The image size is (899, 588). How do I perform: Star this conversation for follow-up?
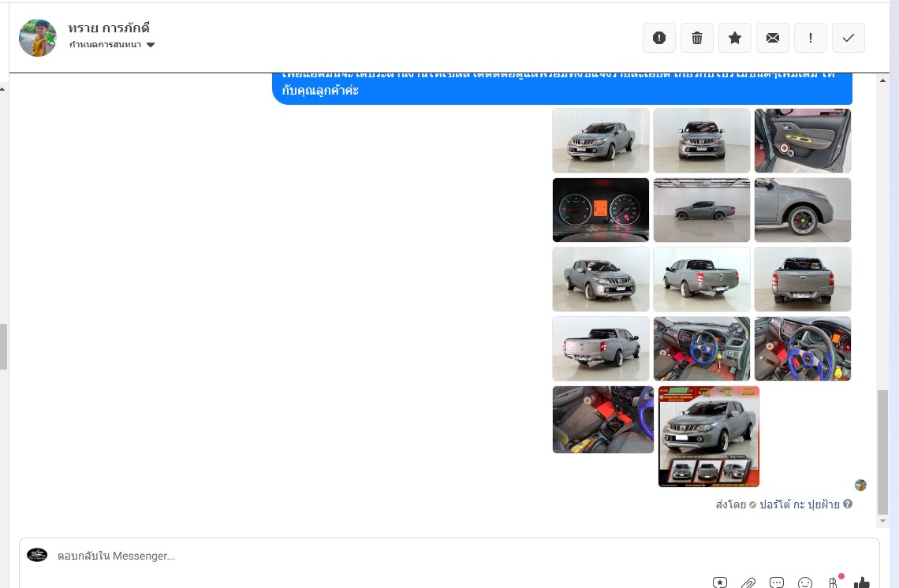tap(735, 38)
